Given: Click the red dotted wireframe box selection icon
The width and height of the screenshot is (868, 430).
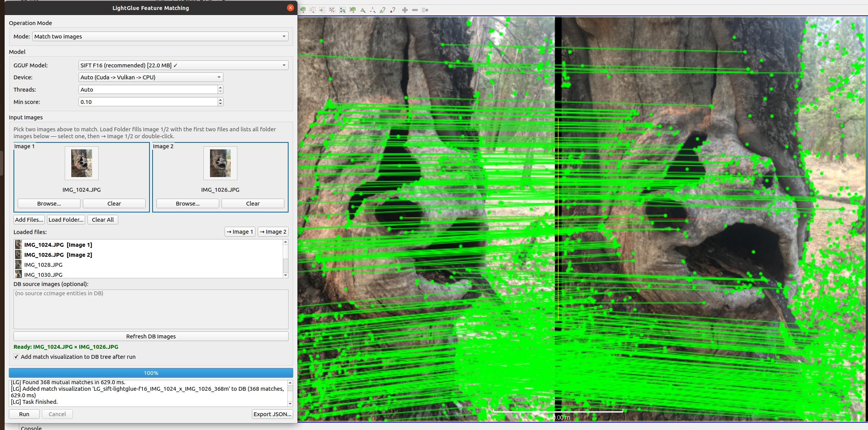Looking at the screenshot, I should 312,10.
